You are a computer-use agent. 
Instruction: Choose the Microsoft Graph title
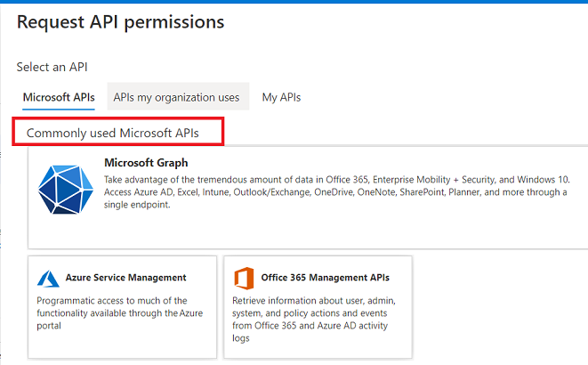(x=146, y=163)
